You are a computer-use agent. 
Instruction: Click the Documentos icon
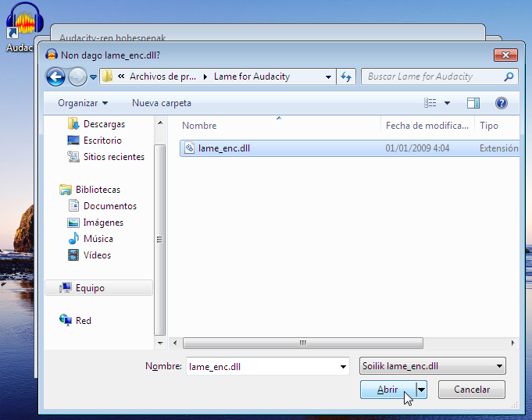[x=73, y=205]
